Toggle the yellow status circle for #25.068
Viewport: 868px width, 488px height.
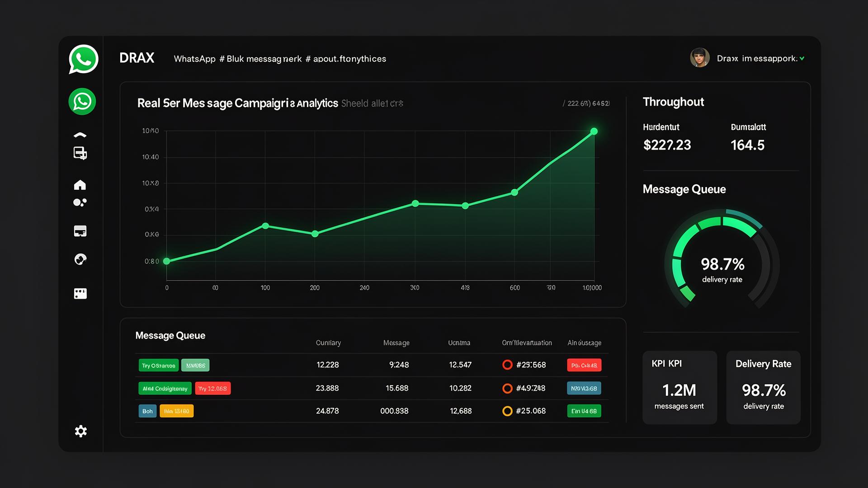[x=507, y=411]
